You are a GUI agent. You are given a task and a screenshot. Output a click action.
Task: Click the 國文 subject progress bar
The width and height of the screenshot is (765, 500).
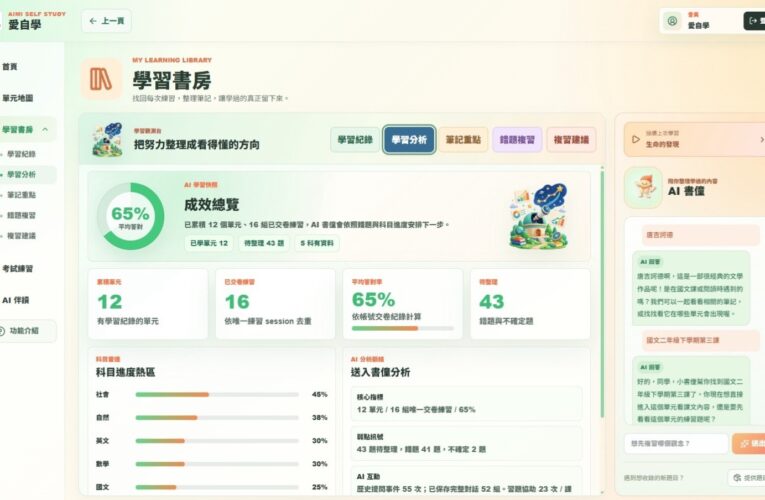(x=217, y=487)
